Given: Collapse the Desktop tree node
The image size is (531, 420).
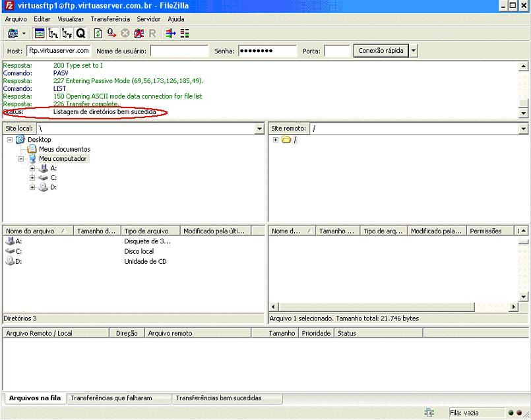Looking at the screenshot, I should 10,139.
